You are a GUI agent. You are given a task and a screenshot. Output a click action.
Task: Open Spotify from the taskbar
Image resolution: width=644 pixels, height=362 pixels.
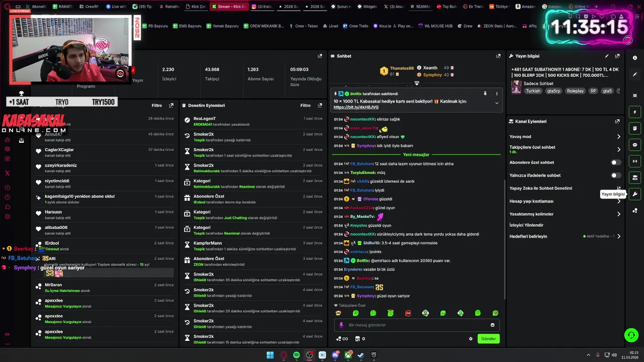[x=297, y=355]
